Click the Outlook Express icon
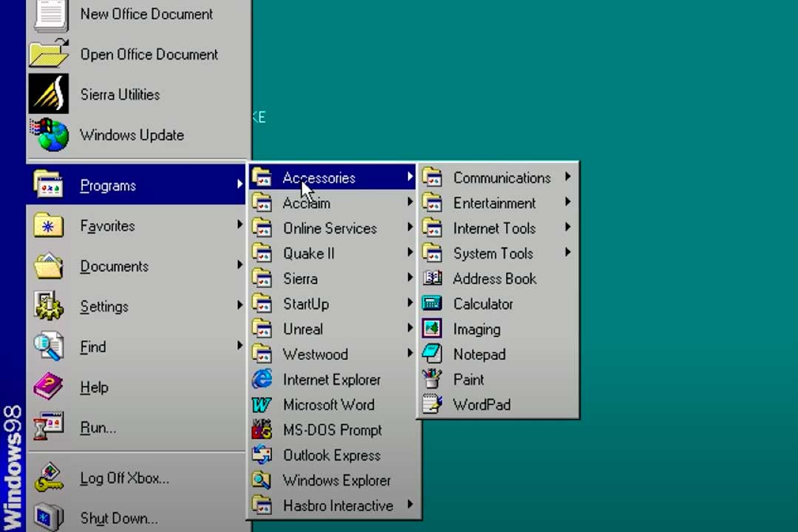The image size is (798, 532). (262, 454)
